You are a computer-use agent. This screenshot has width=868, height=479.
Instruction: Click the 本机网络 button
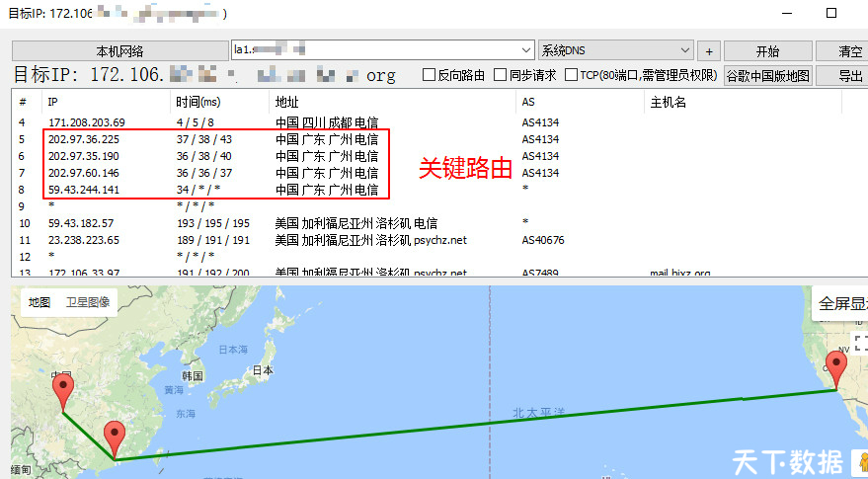[x=119, y=51]
